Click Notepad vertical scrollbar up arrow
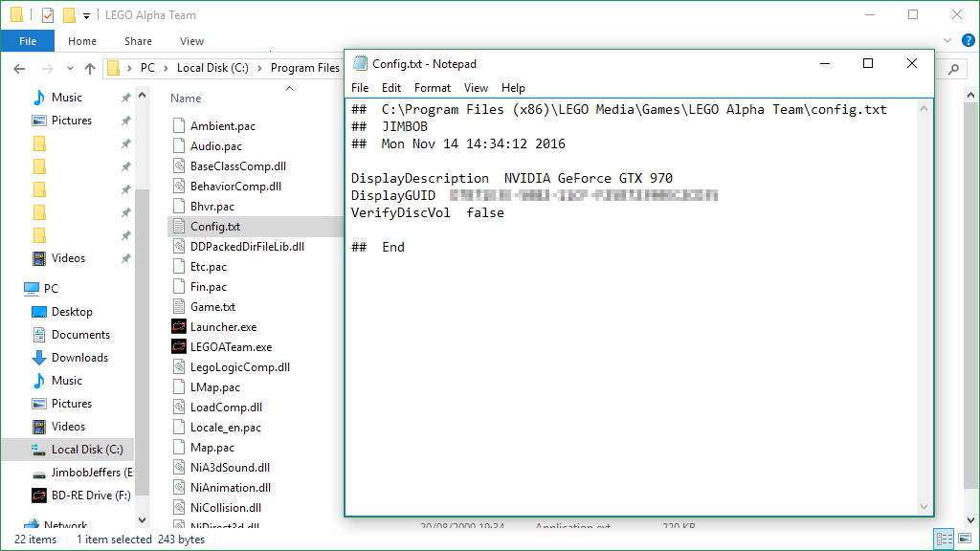 924,108
